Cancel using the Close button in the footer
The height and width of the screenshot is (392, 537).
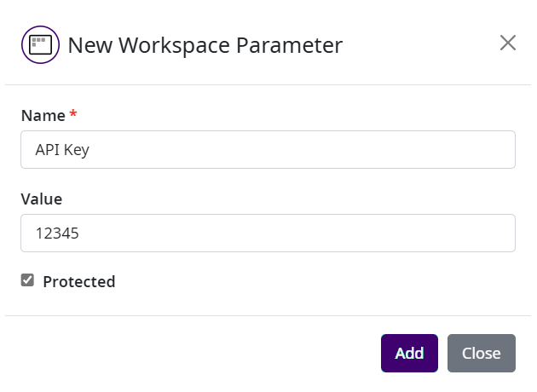tap(481, 353)
